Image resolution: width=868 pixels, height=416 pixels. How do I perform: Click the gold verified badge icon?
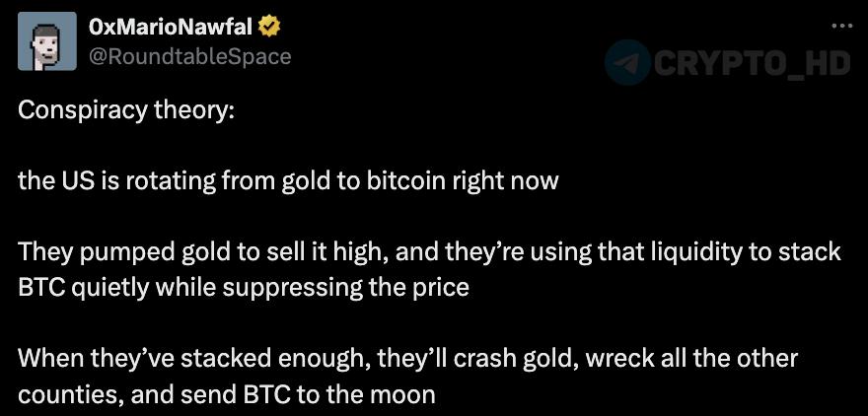(x=268, y=26)
